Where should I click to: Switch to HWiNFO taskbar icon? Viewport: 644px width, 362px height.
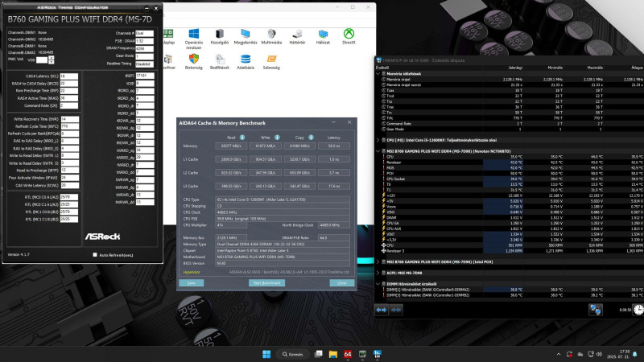click(378, 354)
